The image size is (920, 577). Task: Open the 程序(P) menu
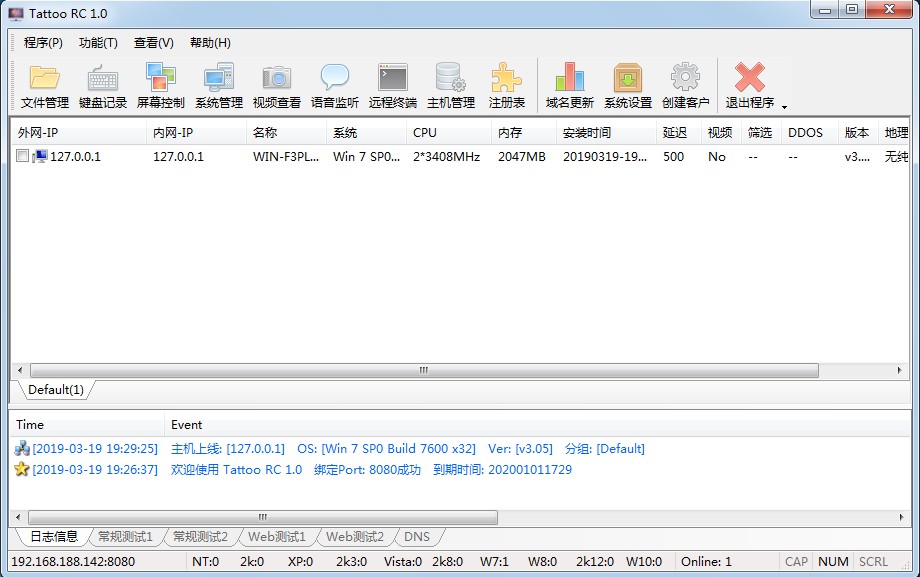click(x=43, y=42)
